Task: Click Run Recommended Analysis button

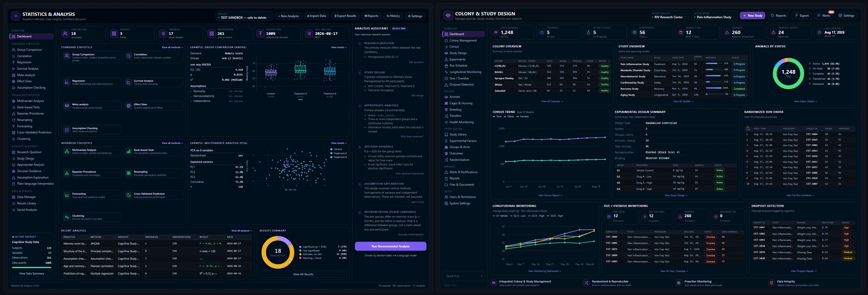Action: coord(390,246)
